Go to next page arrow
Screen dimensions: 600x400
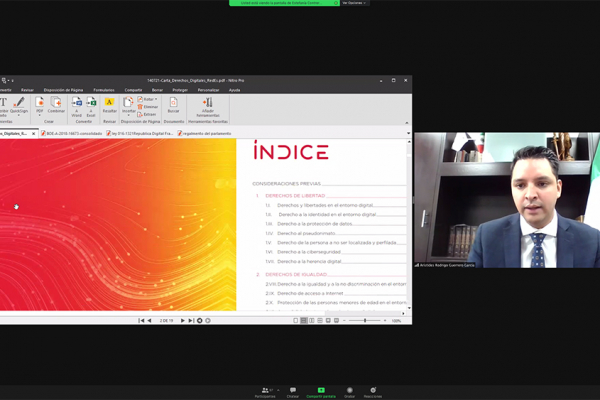(x=183, y=320)
